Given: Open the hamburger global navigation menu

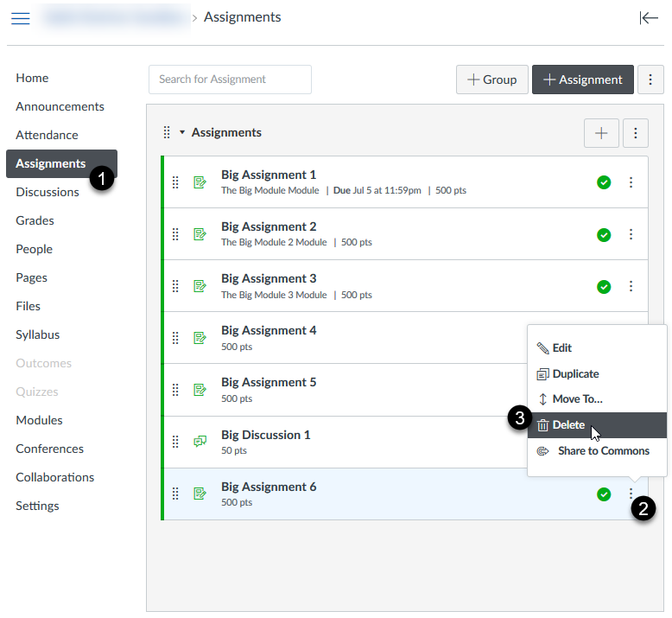Looking at the screenshot, I should click(20, 18).
